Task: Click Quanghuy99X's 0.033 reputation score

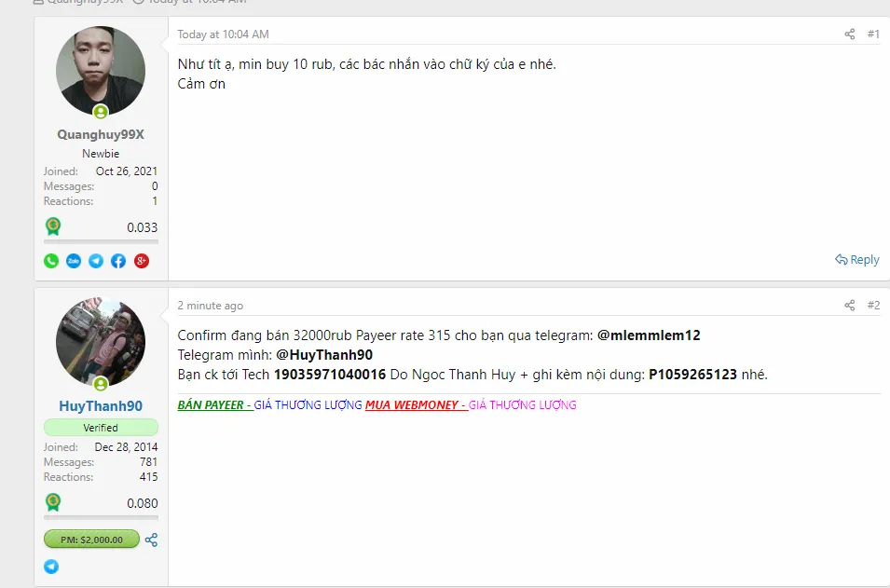Action: click(142, 227)
